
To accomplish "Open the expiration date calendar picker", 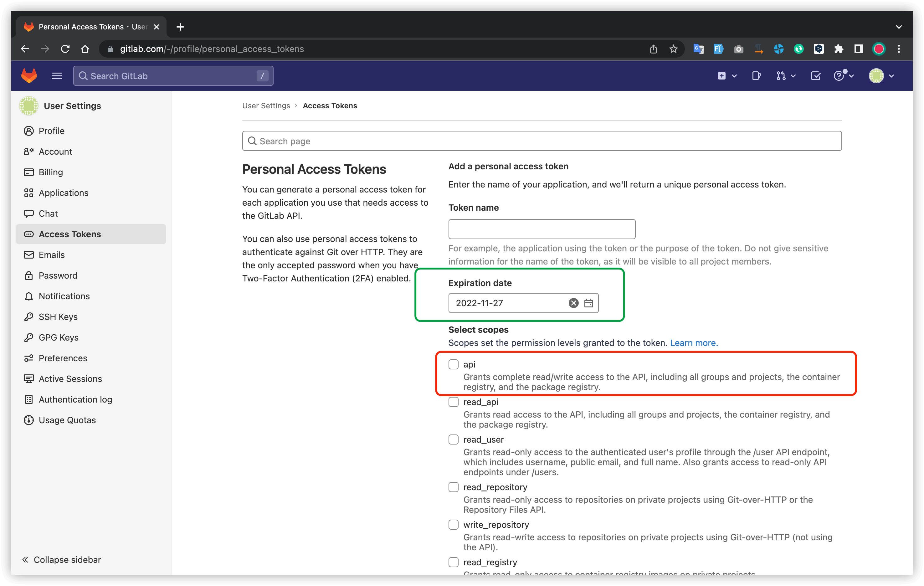I will (x=589, y=303).
